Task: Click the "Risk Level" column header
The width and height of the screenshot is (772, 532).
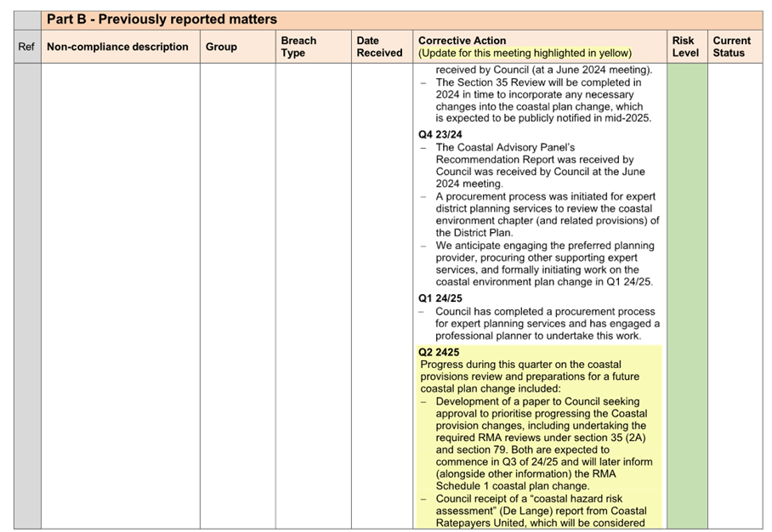Action: (x=685, y=47)
